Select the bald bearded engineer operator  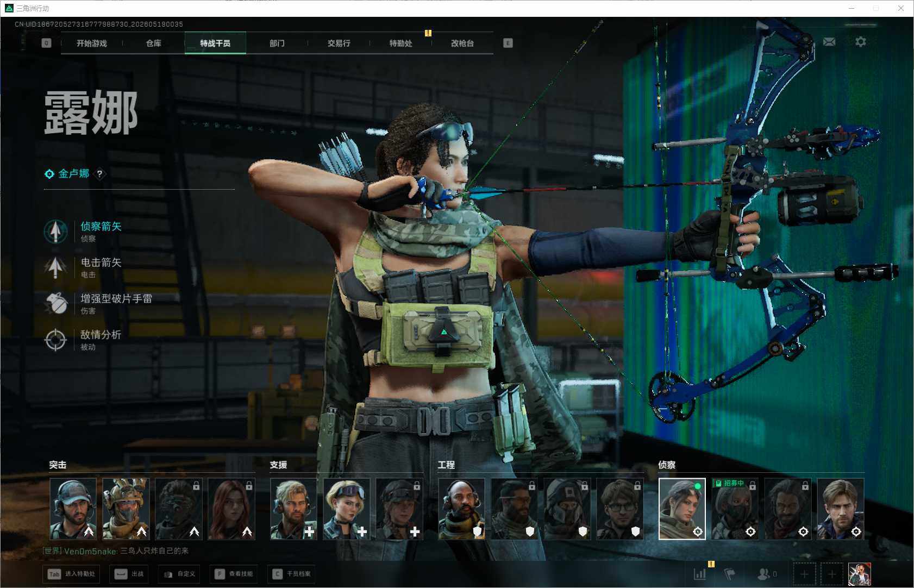462,509
